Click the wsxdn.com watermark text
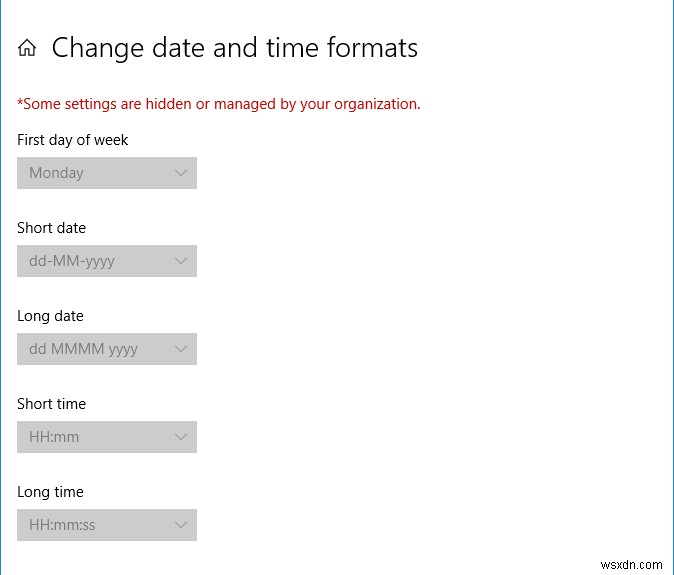 (x=630, y=562)
